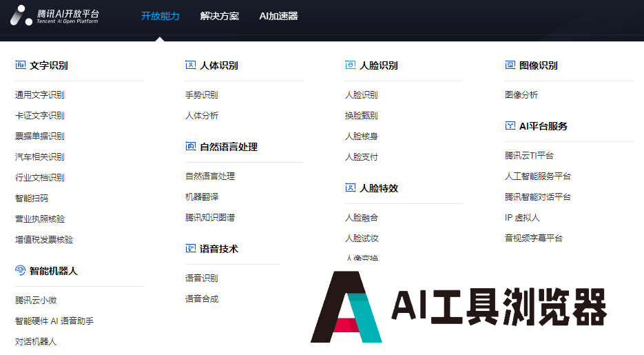Image resolution: width=644 pixels, height=355 pixels.
Task: Open 音视频字幕平台 link
Action: (x=534, y=238)
